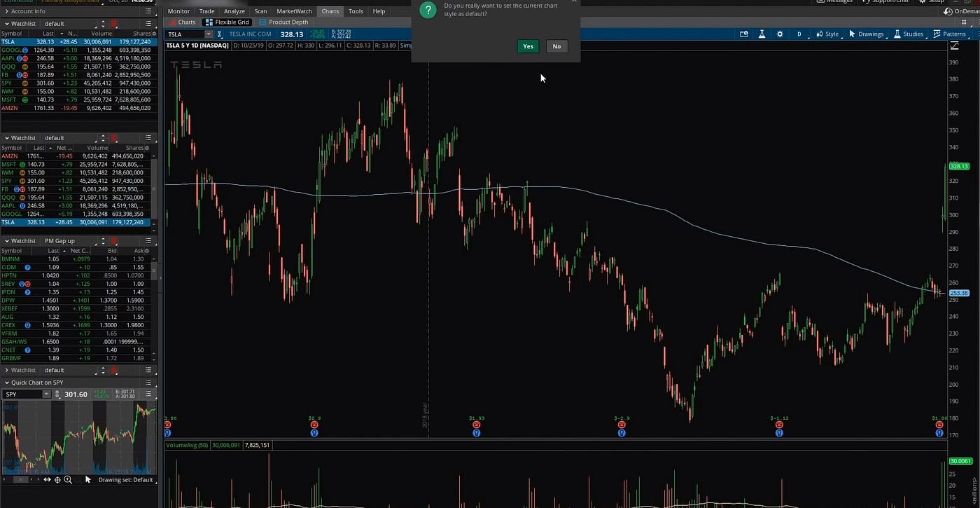Open second watchlist hamburger menu
Screen dimensions: 980x508
click(x=148, y=138)
